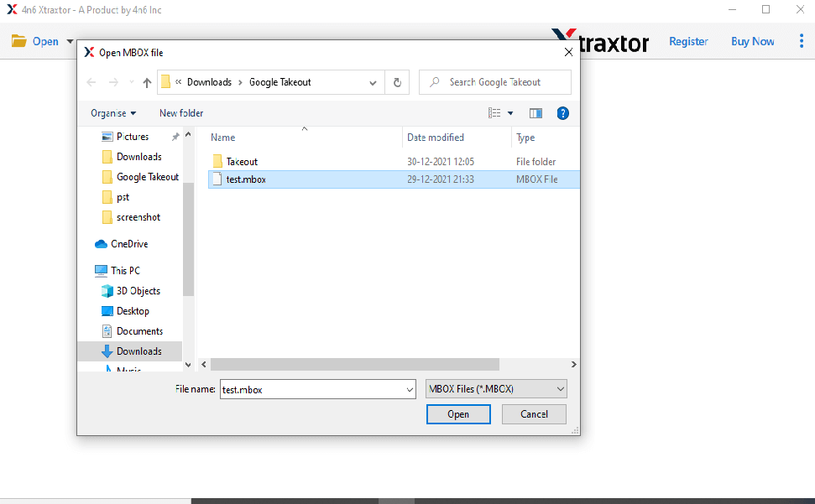This screenshot has width=815, height=504.
Task: Open the Organise menu
Action: 113,113
